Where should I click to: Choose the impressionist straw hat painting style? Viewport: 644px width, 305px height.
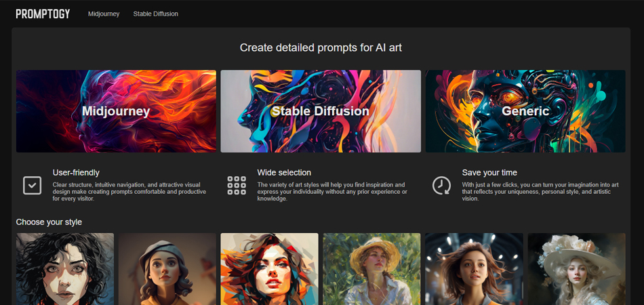click(371, 269)
